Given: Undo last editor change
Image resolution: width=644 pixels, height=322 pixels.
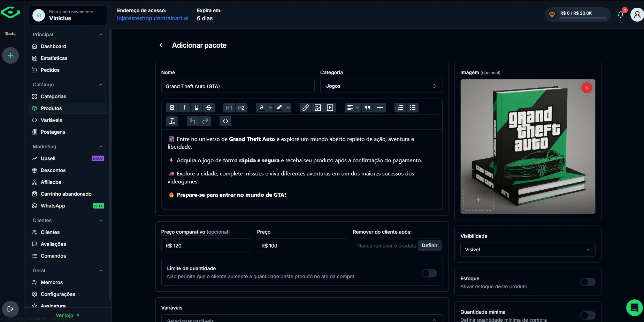Looking at the screenshot, I should (192, 121).
